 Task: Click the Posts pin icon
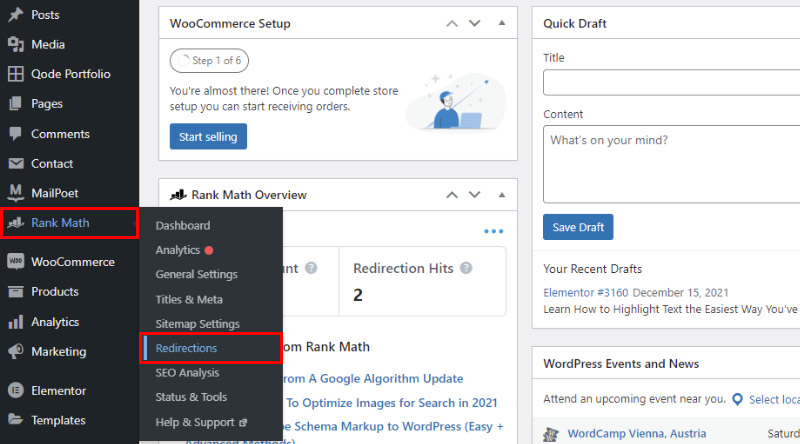pyautogui.click(x=16, y=14)
